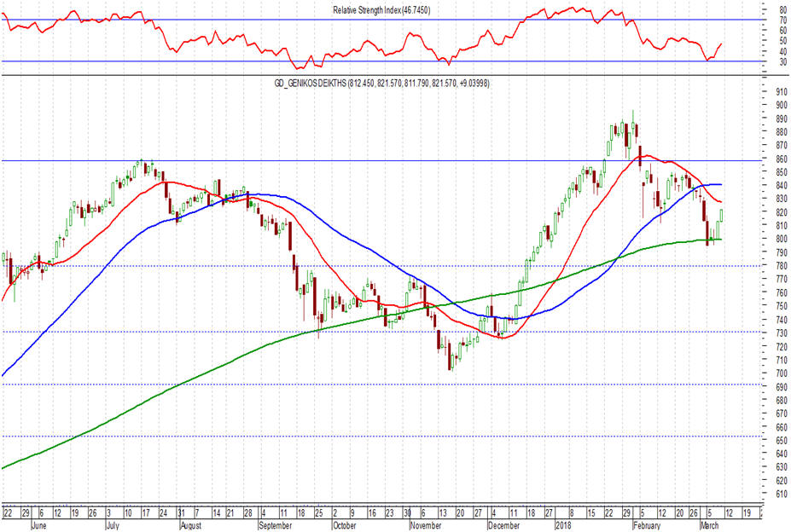Select the March month label
Image resolution: width=791 pixels, height=532 pixels.
click(x=709, y=525)
